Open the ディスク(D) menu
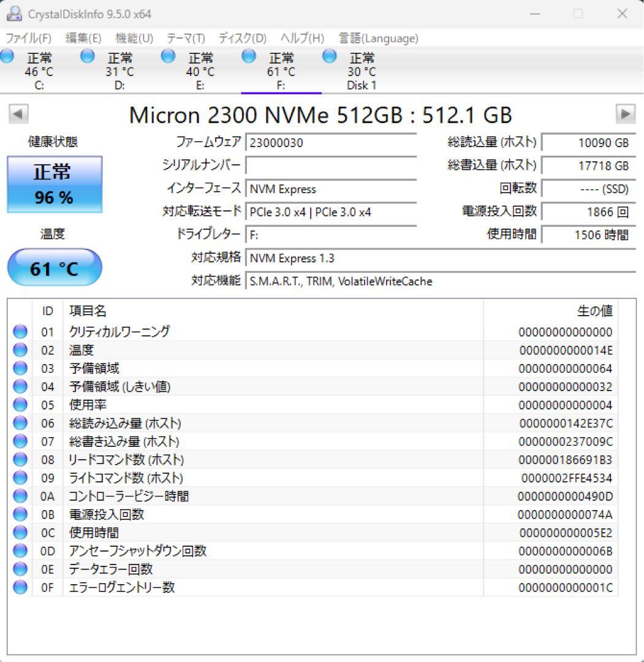This screenshot has height=662, width=644. (x=242, y=38)
